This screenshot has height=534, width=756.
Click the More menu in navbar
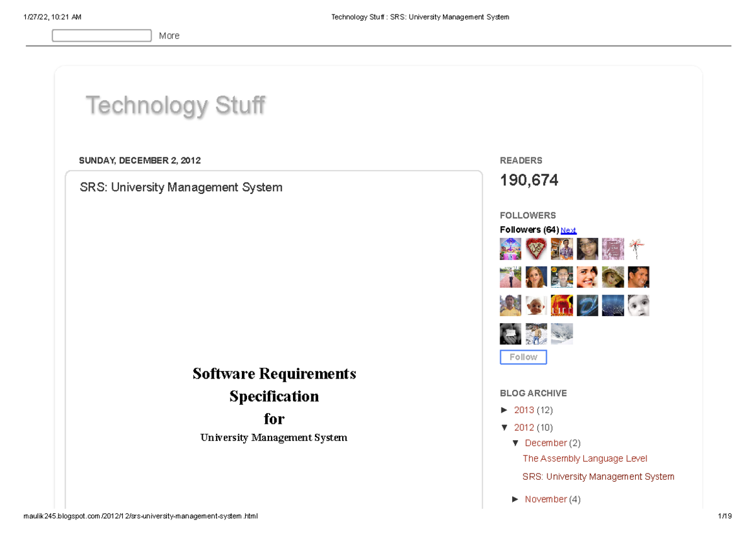click(169, 36)
